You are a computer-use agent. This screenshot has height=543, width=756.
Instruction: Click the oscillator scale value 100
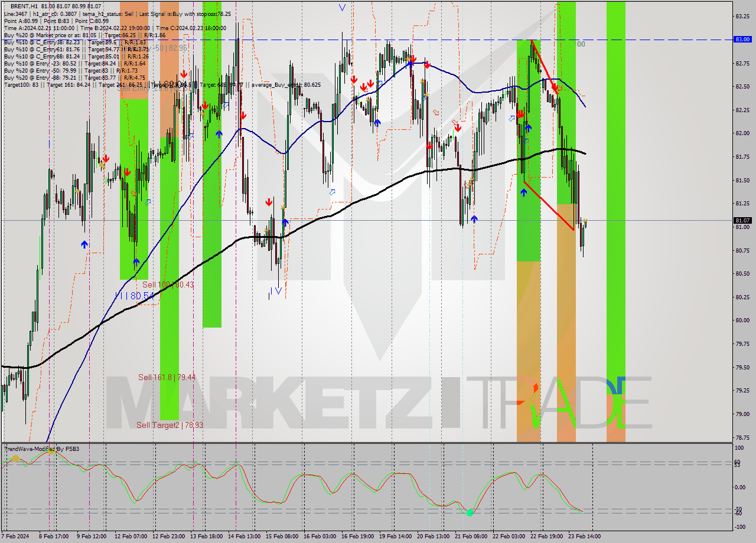(x=739, y=449)
